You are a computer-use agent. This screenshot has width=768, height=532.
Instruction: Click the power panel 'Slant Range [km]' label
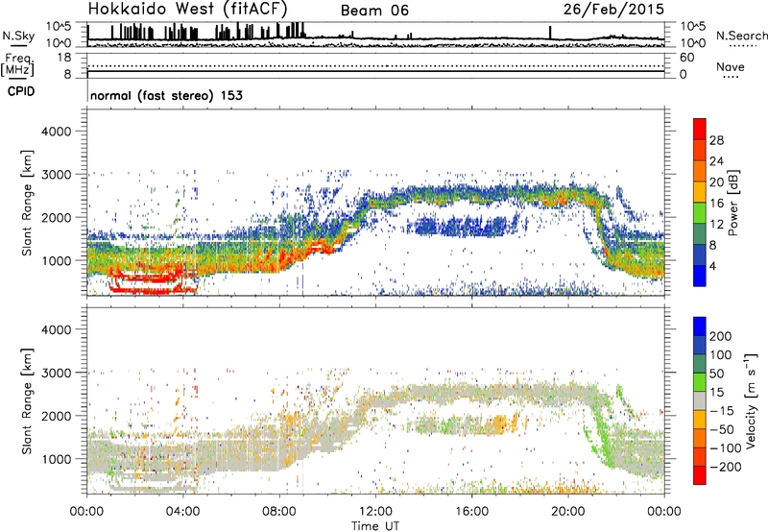(27, 203)
